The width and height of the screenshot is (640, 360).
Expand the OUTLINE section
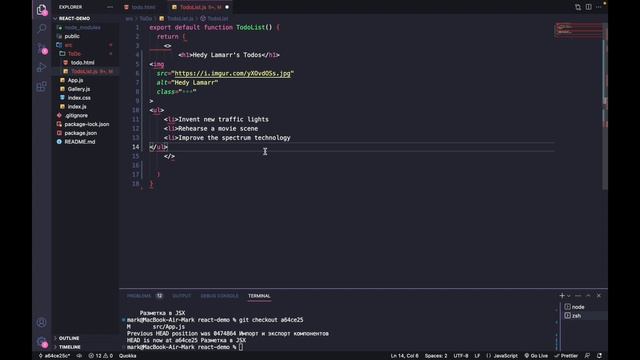click(69, 338)
